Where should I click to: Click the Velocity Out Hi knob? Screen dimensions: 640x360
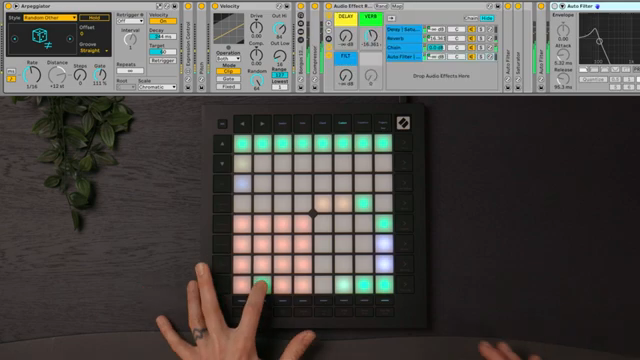[280, 28]
